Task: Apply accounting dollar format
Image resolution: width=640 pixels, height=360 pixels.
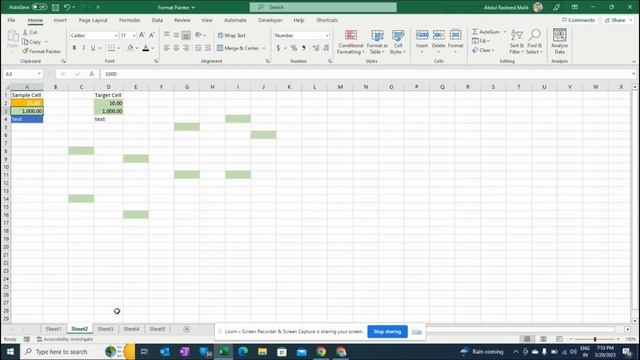Action: [x=278, y=48]
